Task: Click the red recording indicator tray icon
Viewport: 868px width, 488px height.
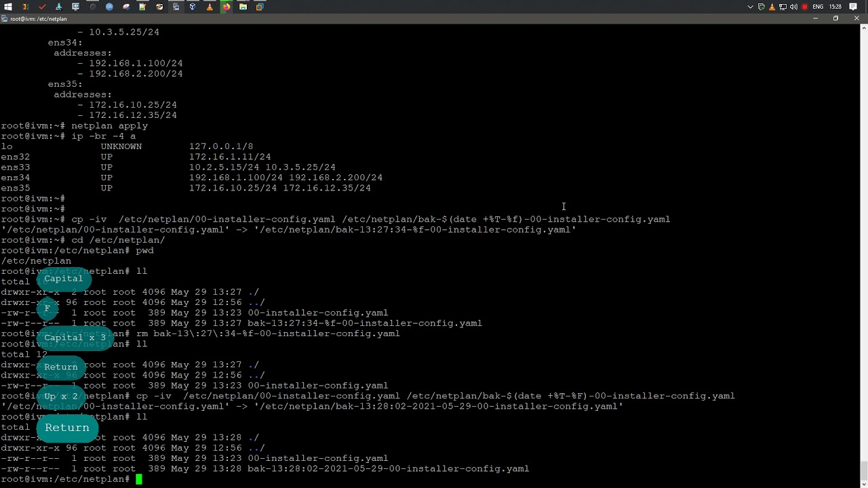Action: pyautogui.click(x=805, y=7)
